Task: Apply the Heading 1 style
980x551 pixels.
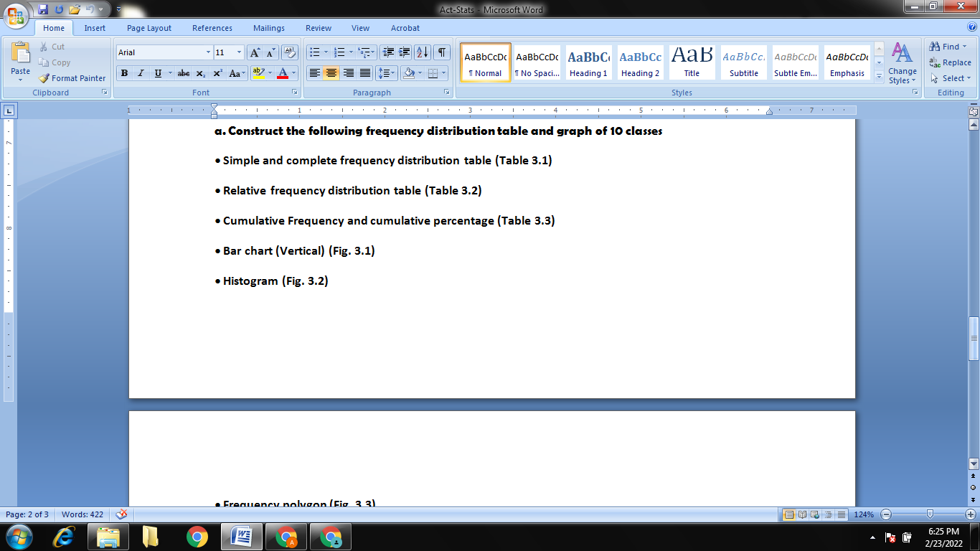Action: (588, 62)
